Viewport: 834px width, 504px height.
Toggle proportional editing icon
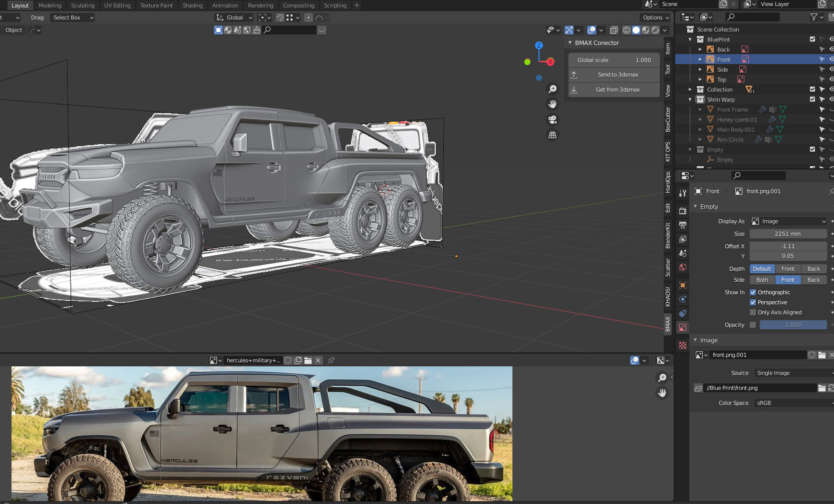click(309, 18)
